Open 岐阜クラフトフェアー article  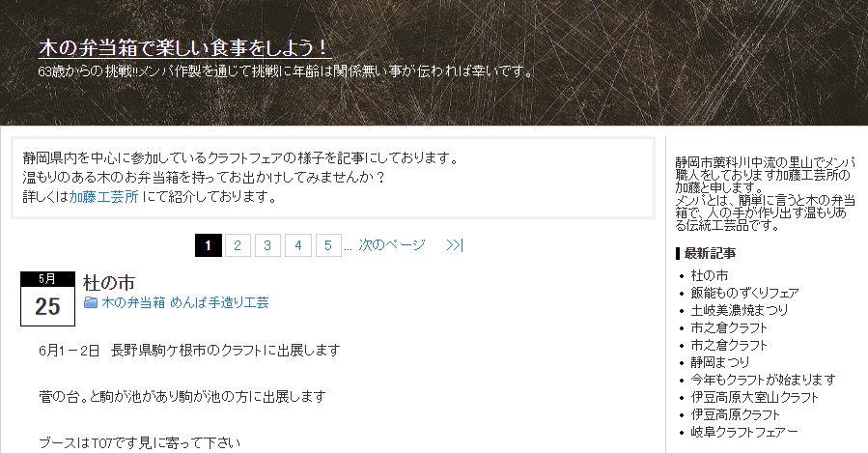pyautogui.click(x=744, y=432)
